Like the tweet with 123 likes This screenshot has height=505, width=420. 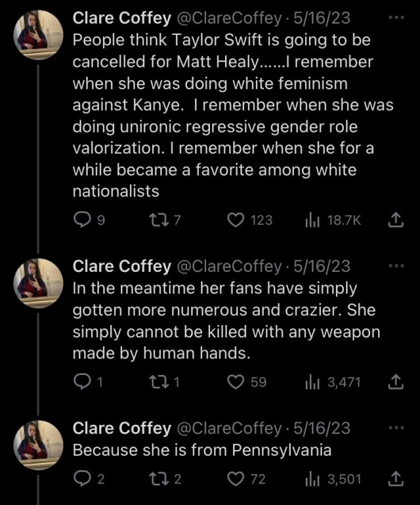[x=236, y=220]
